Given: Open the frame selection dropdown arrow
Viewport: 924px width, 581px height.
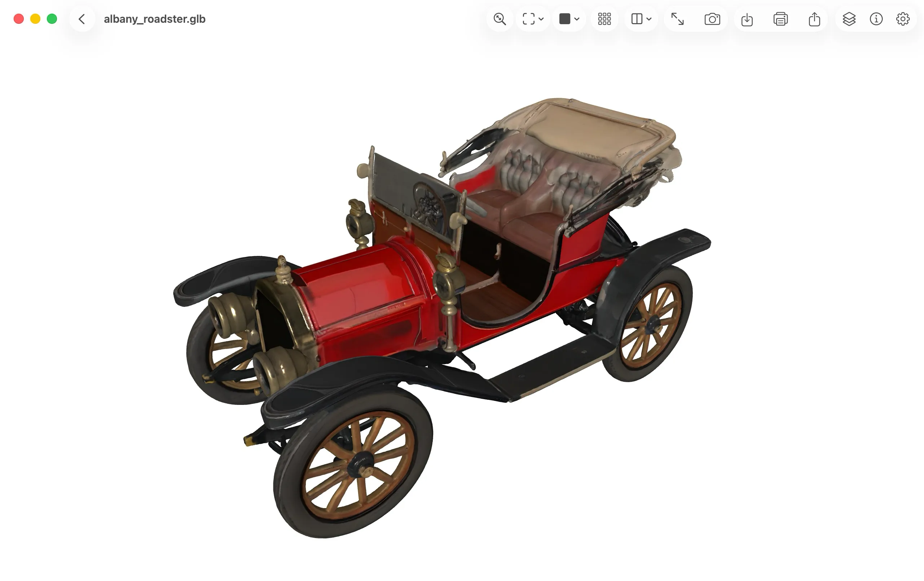Looking at the screenshot, I should coord(541,19).
